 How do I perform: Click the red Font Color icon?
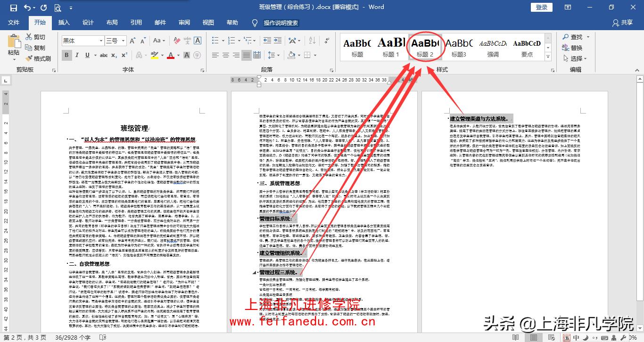[x=171, y=55]
